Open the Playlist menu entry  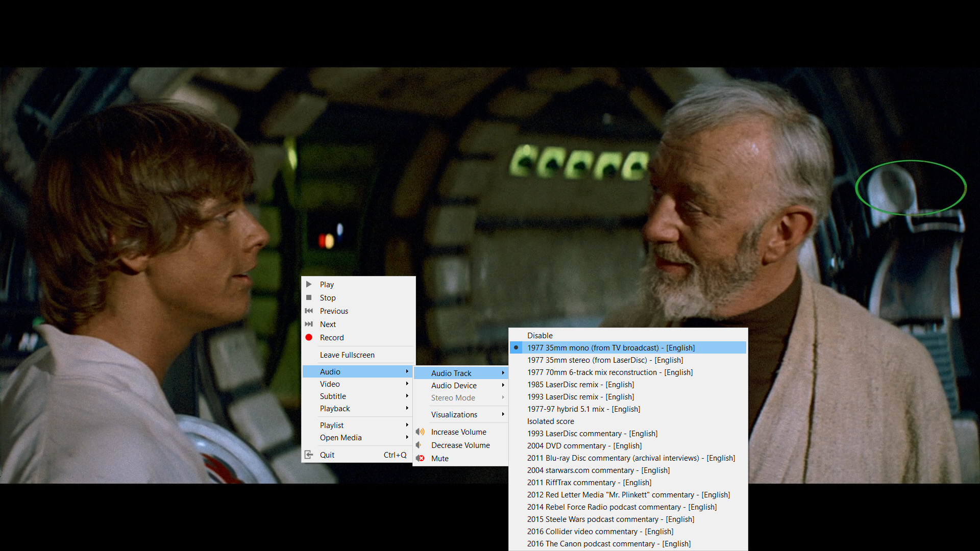point(358,425)
